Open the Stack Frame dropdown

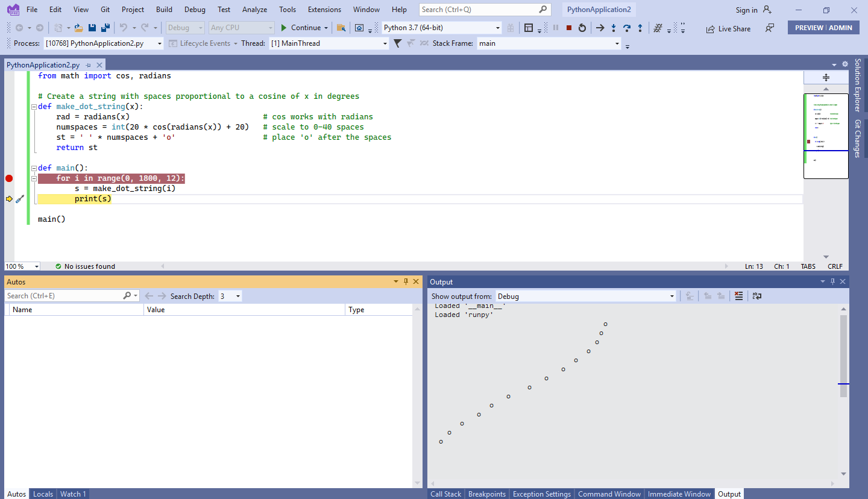[617, 43]
